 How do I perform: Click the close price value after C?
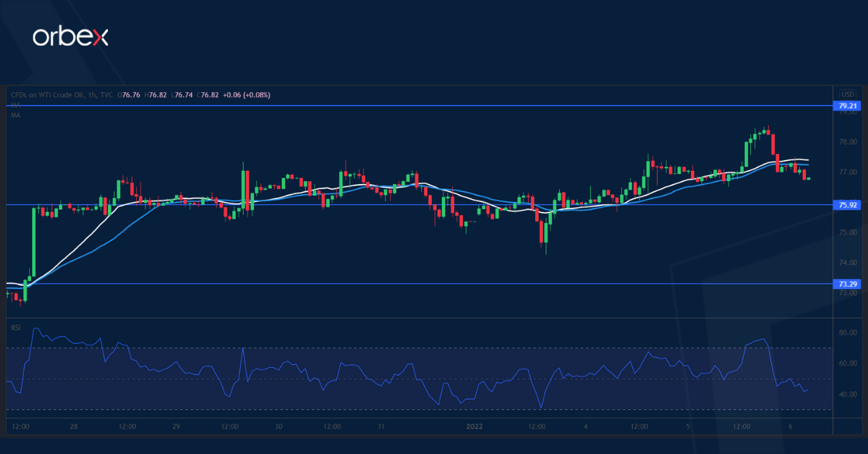pyautogui.click(x=210, y=94)
